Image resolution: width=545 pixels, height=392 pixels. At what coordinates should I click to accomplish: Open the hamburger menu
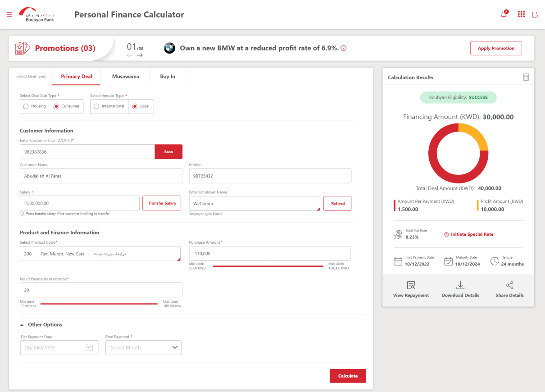tap(9, 14)
